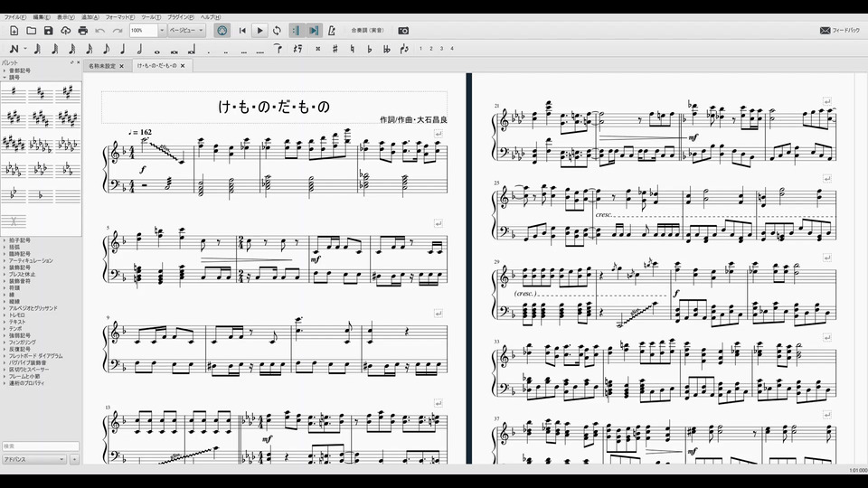Select half note duration

[140, 49]
